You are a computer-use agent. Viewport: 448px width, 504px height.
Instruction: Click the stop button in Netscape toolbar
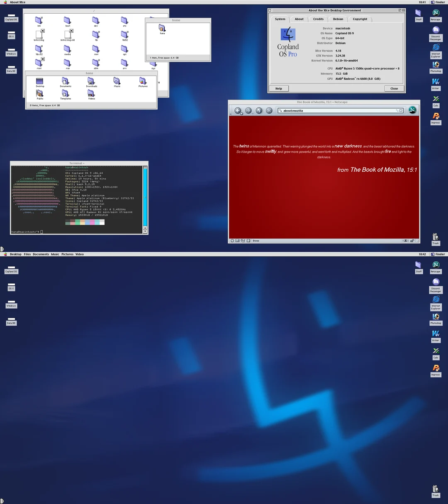click(x=269, y=110)
